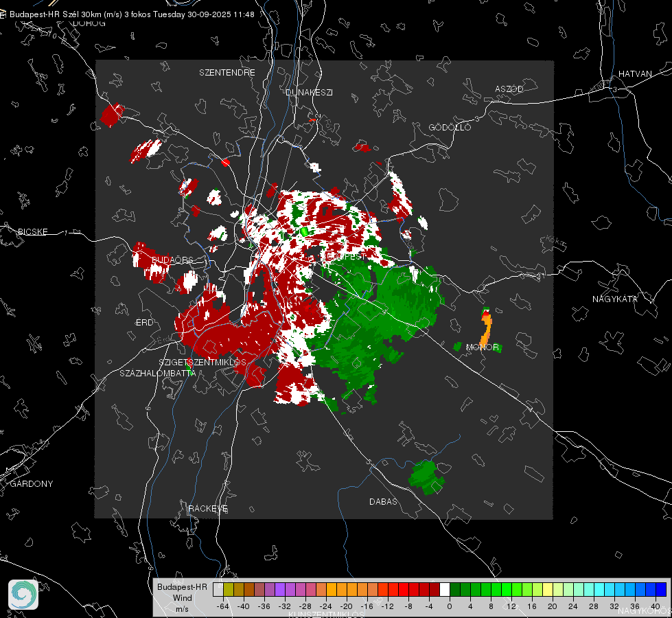Click the deep blue swatch above 40
The width and height of the screenshot is (672, 618).
point(661,590)
